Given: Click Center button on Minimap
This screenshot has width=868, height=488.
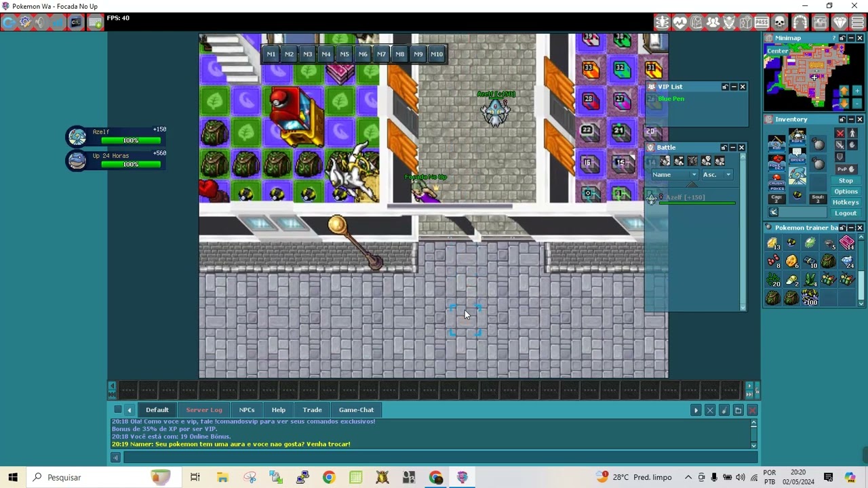Looking at the screenshot, I should coord(778,51).
